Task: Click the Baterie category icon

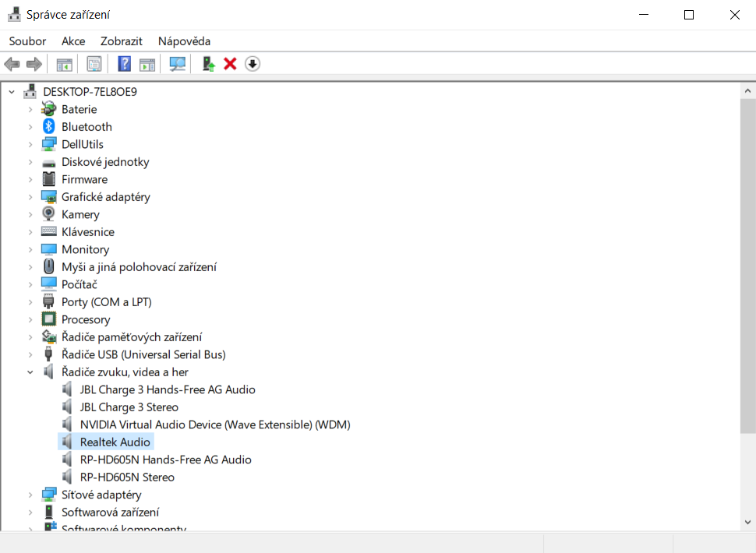Action: click(48, 109)
